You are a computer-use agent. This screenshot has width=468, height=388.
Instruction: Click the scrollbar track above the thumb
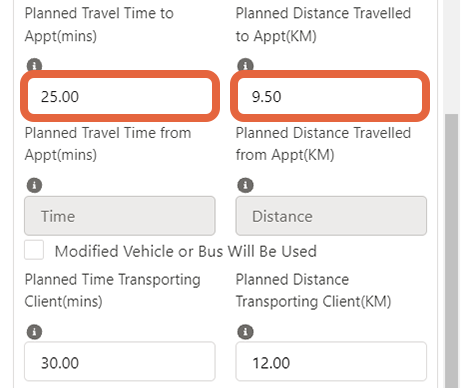pos(452,57)
